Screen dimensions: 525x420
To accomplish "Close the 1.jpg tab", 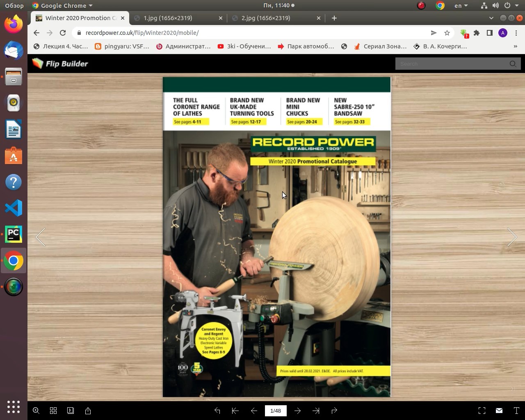I will click(x=221, y=18).
